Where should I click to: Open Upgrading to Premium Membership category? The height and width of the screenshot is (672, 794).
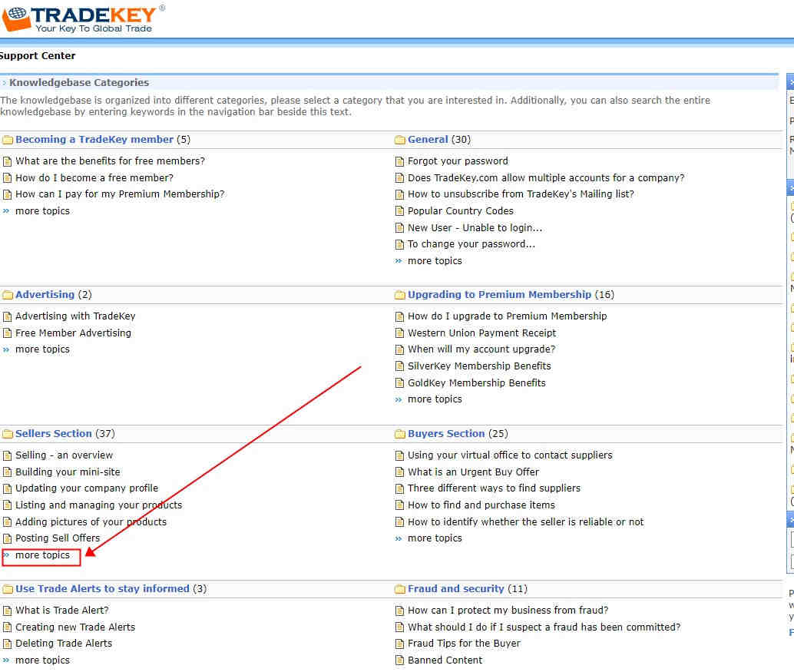coord(499,295)
